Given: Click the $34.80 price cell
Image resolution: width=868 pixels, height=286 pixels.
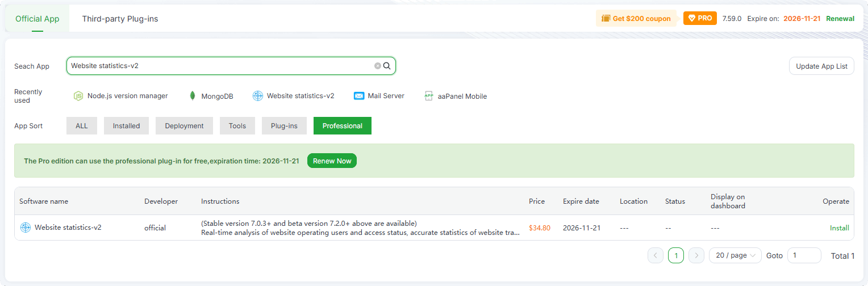Looking at the screenshot, I should pos(540,228).
